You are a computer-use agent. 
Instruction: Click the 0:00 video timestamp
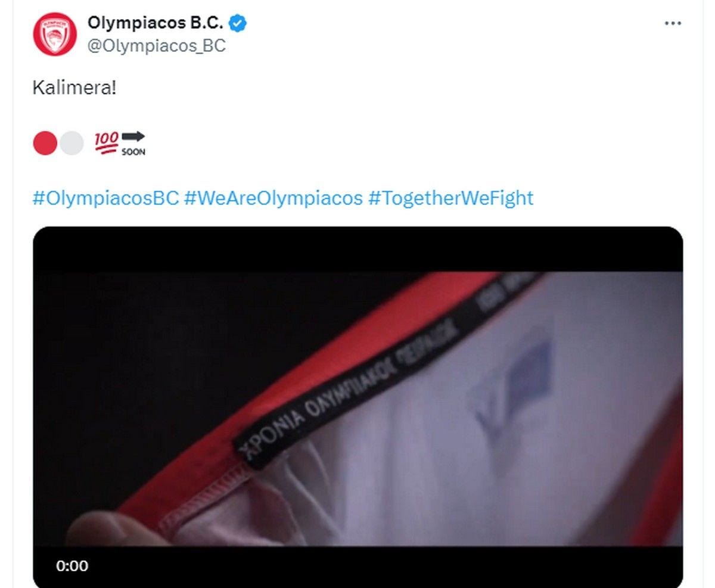click(72, 566)
